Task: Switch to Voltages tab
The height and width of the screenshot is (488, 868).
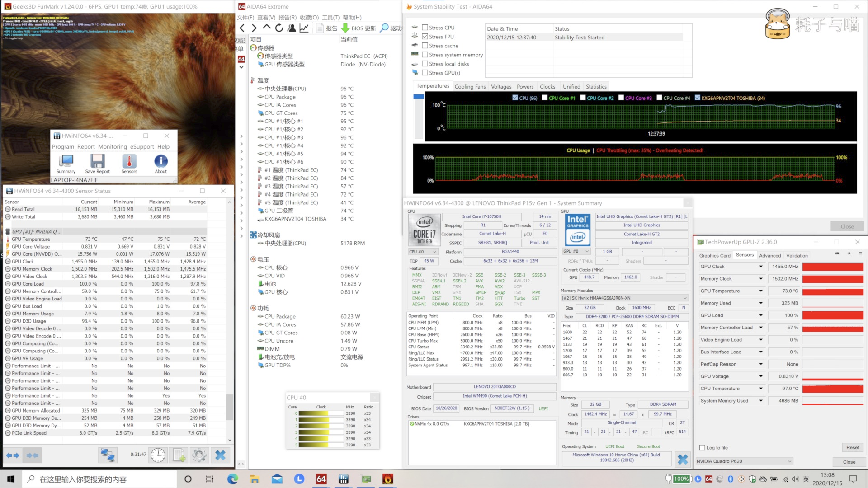Action: (x=501, y=87)
